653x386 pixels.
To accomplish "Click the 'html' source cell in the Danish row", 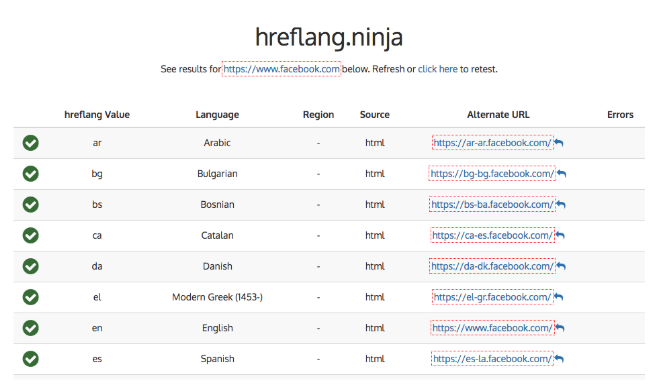I will click(x=375, y=266).
